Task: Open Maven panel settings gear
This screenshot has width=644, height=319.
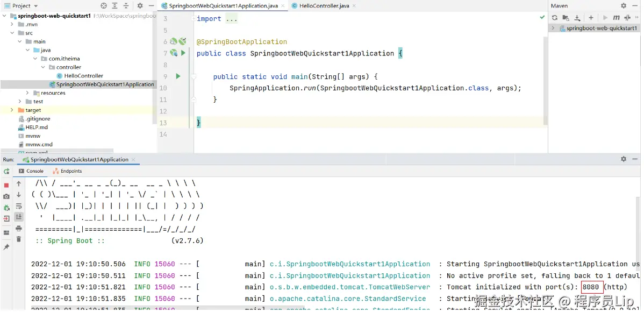Action: [624, 6]
